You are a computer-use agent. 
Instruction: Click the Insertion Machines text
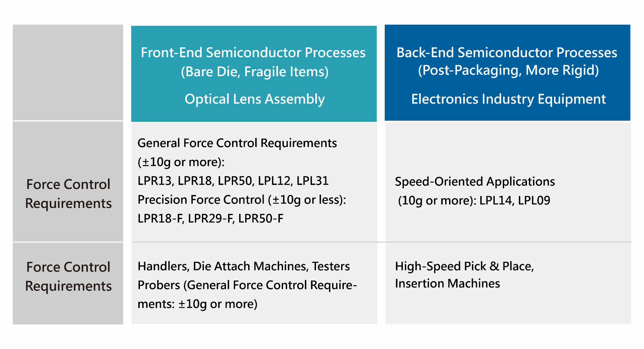coord(447,284)
